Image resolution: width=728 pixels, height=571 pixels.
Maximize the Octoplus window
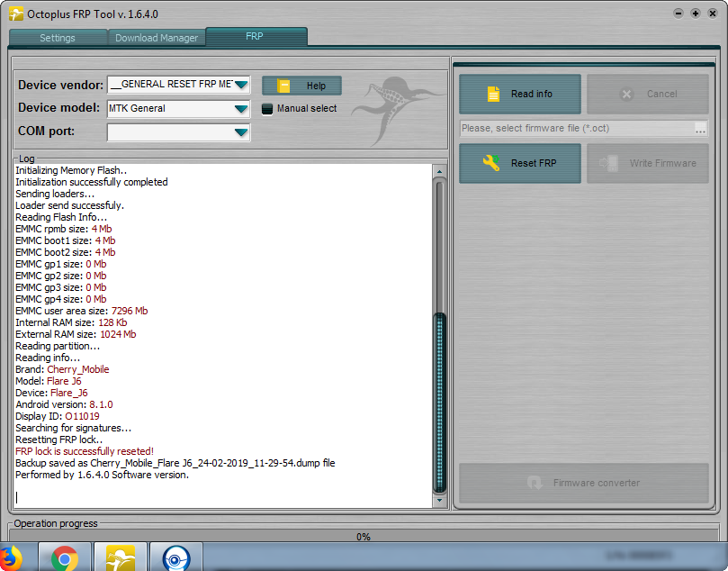(x=696, y=14)
